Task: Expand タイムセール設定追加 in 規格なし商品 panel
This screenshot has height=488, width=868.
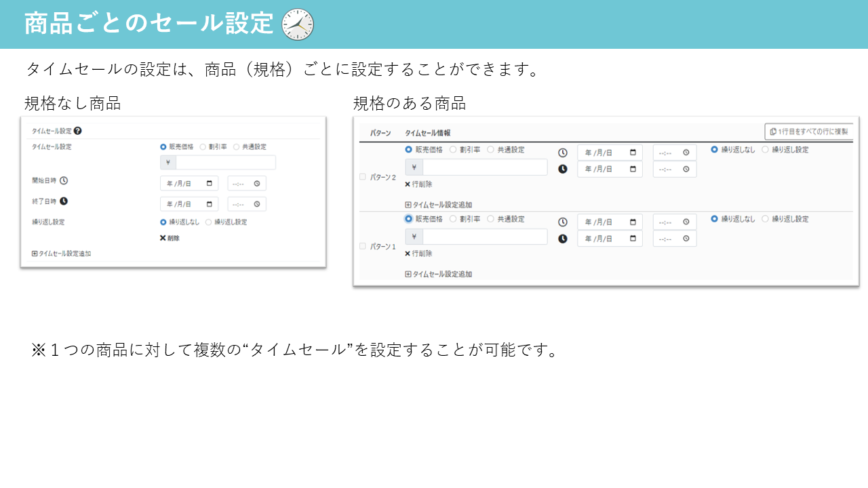Action: [x=61, y=253]
